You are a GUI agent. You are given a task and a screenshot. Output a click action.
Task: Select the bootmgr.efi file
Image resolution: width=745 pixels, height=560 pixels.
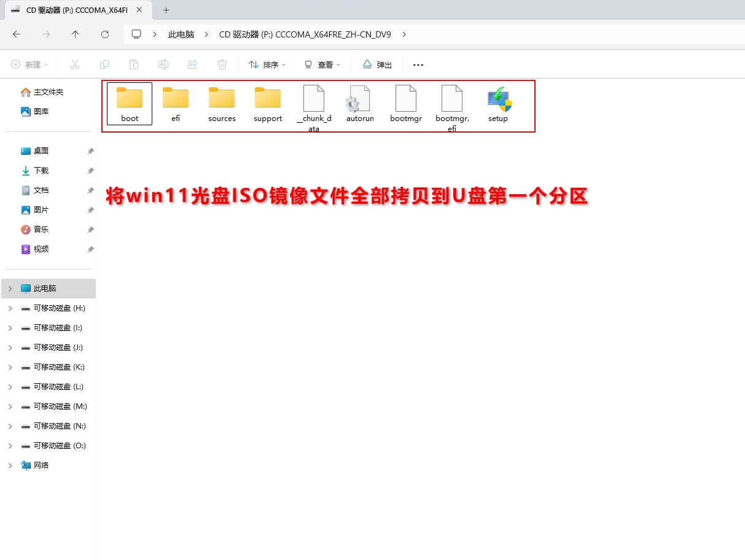452,100
